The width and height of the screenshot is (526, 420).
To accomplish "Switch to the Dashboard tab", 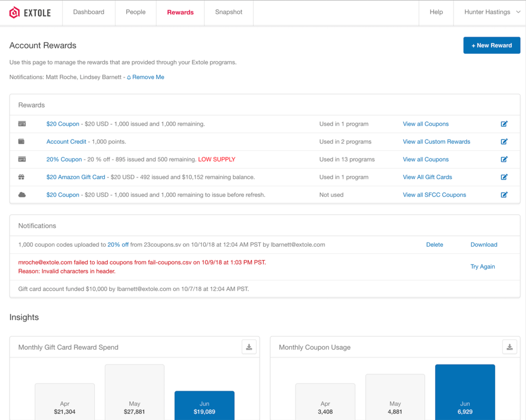I will 89,12.
